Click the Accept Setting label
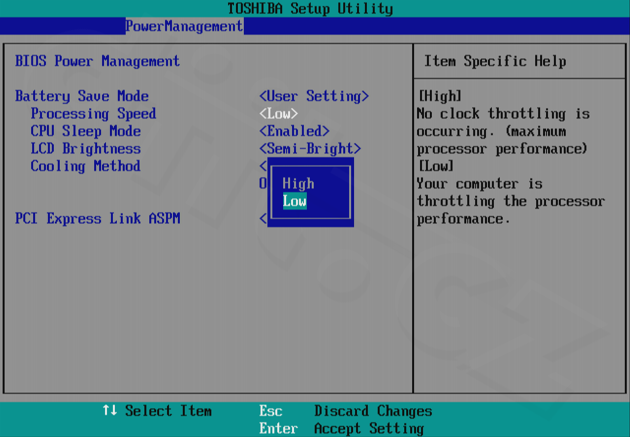The image size is (630, 437). pos(369,429)
